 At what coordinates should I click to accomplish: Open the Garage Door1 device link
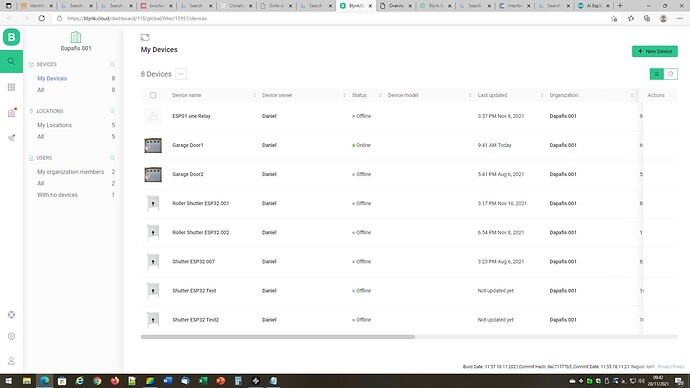tap(188, 145)
